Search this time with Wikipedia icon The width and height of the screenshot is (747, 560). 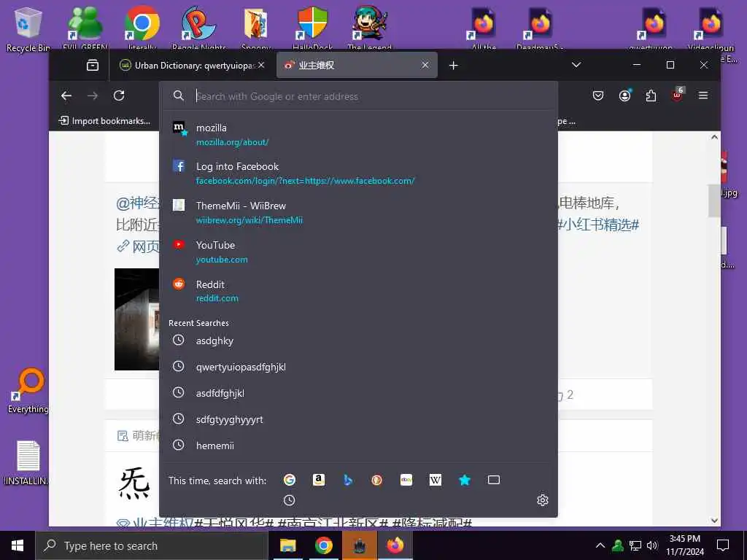click(436, 480)
